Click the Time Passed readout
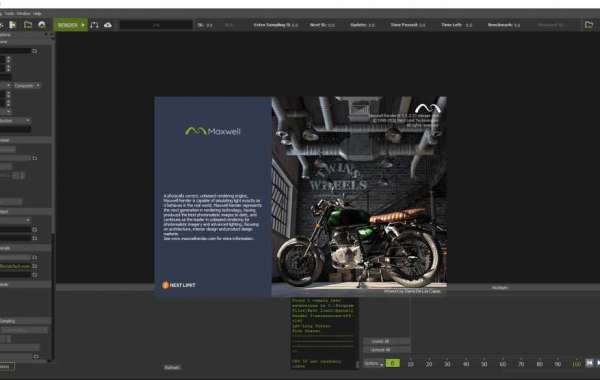Viewport: 600px width, 380px height. (408, 25)
